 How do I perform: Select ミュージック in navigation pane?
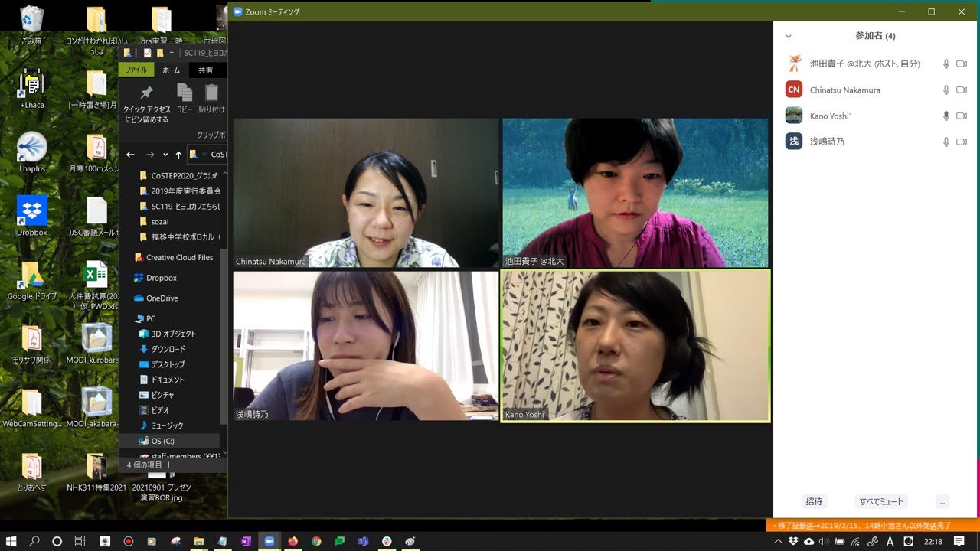click(162, 425)
